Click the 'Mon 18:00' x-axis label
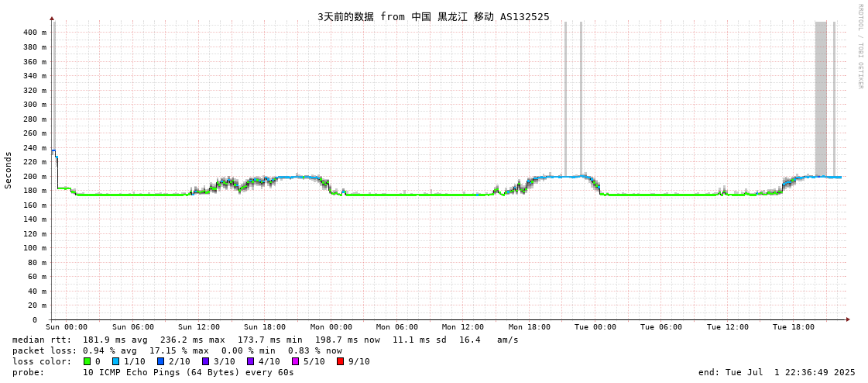Screen dimensions: 868x383 (530, 327)
